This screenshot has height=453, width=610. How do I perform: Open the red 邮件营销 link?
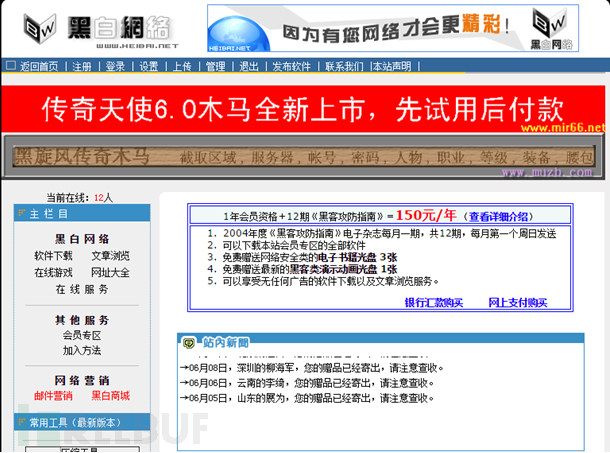(53, 396)
